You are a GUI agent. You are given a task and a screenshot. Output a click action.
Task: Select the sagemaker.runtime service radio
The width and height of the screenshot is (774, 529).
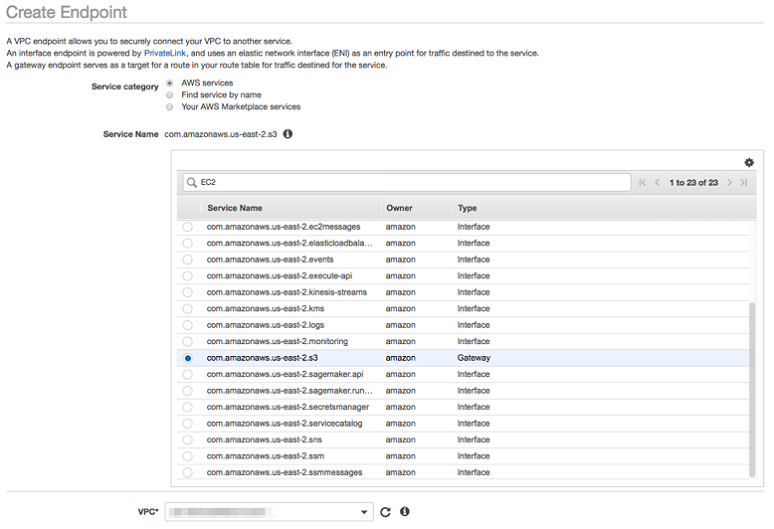188,391
